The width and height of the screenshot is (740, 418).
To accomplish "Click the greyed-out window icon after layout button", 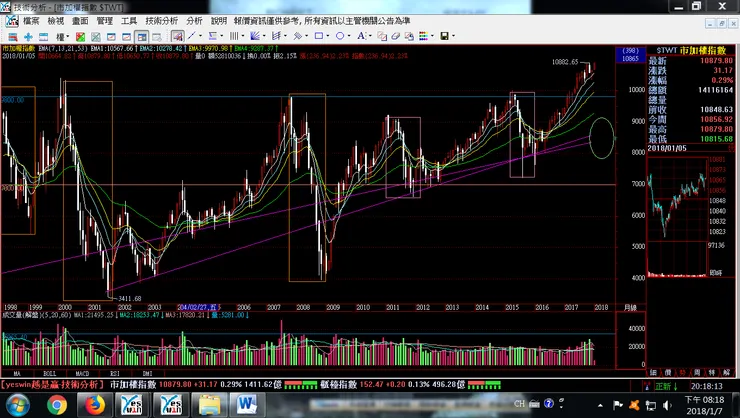I will 157,36.
